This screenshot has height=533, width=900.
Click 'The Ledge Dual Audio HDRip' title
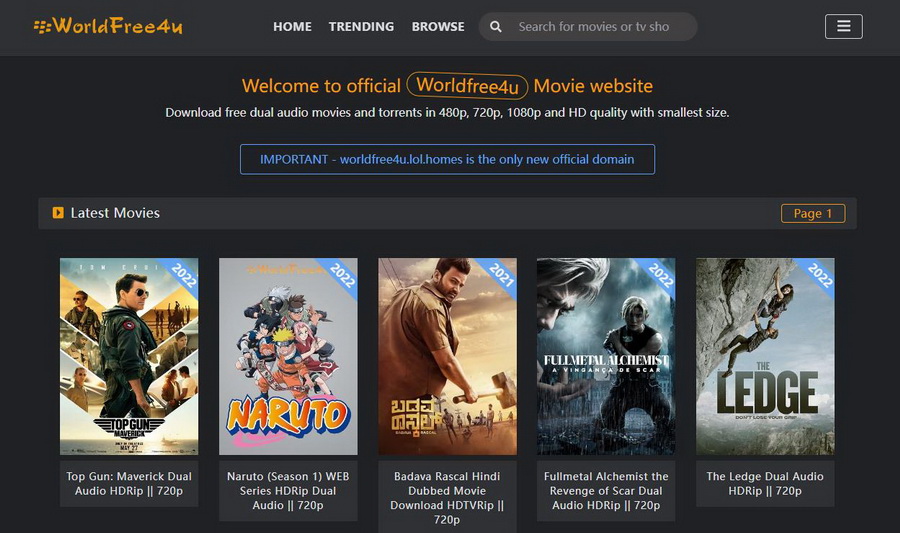(765, 484)
